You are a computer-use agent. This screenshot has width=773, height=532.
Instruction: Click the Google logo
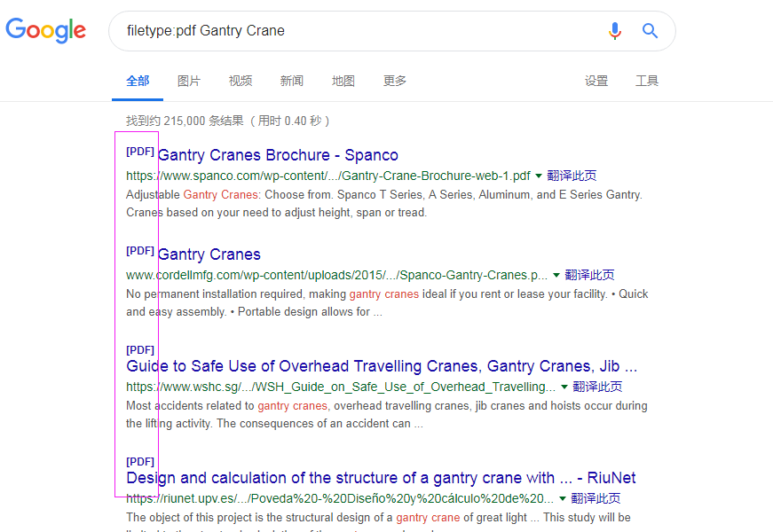46,30
